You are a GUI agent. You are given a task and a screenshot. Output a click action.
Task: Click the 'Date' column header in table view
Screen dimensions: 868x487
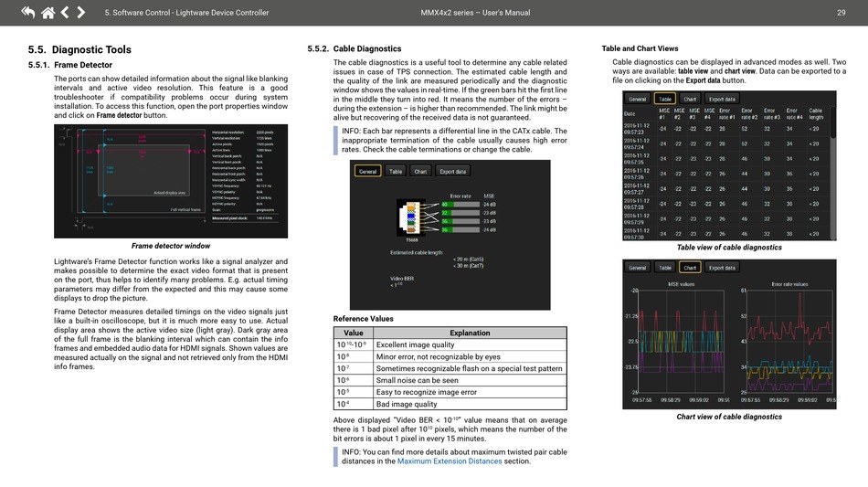point(630,114)
